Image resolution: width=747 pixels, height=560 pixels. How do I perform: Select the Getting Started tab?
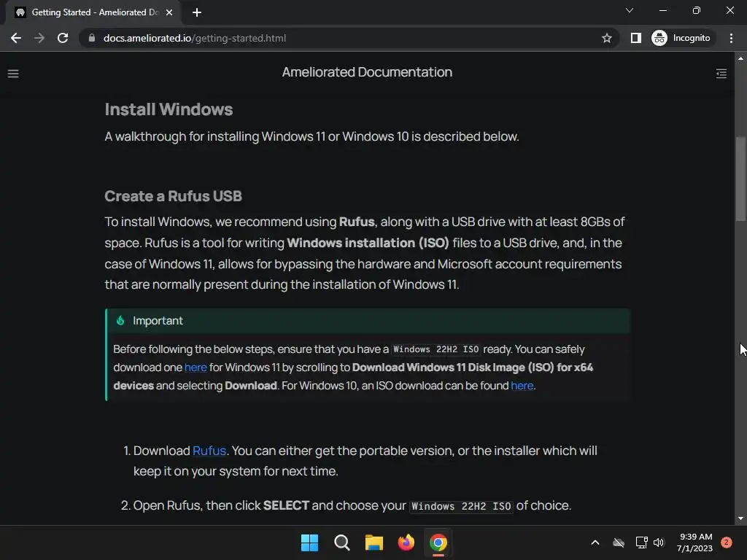click(x=94, y=12)
